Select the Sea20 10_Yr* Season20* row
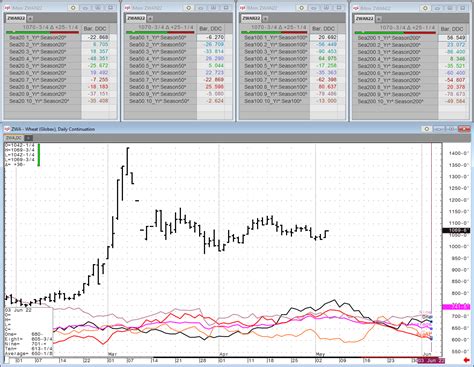 [43, 100]
